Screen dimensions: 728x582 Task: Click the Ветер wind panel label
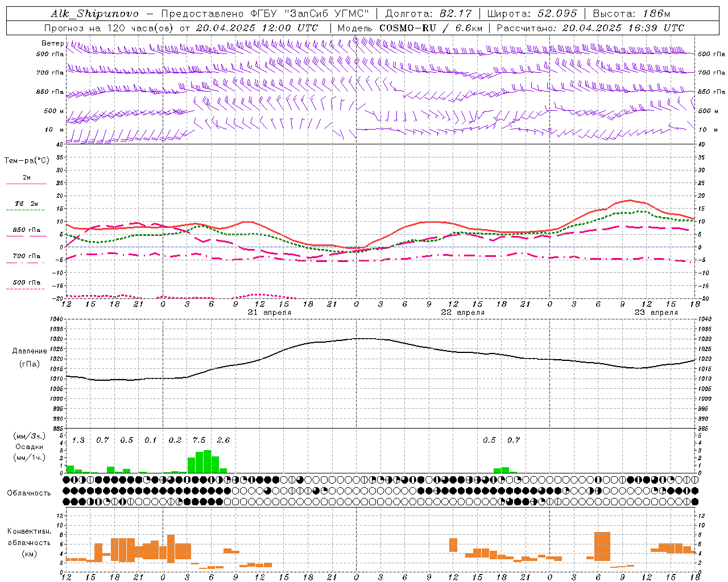tap(52, 43)
